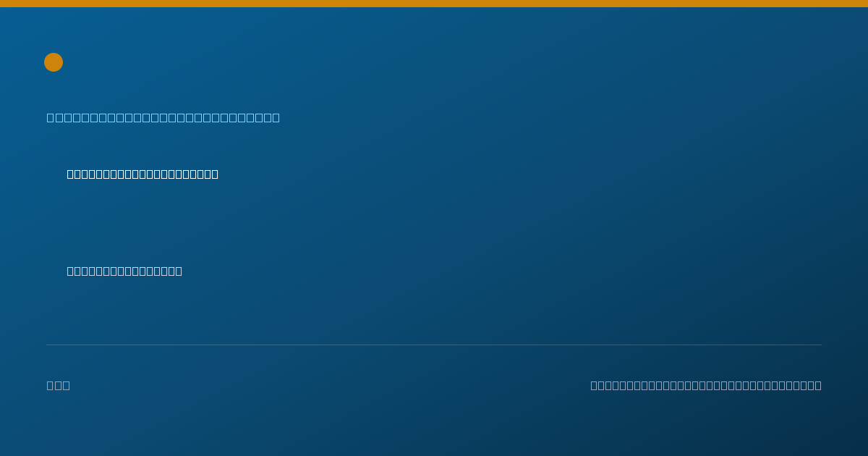Click the long footer text at right
868x456 pixels.
tap(706, 385)
